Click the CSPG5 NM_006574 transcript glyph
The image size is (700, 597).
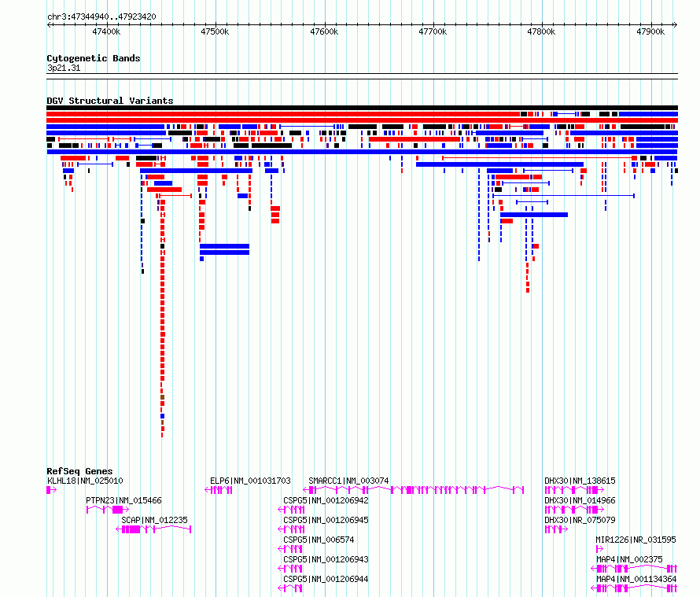(x=290, y=549)
